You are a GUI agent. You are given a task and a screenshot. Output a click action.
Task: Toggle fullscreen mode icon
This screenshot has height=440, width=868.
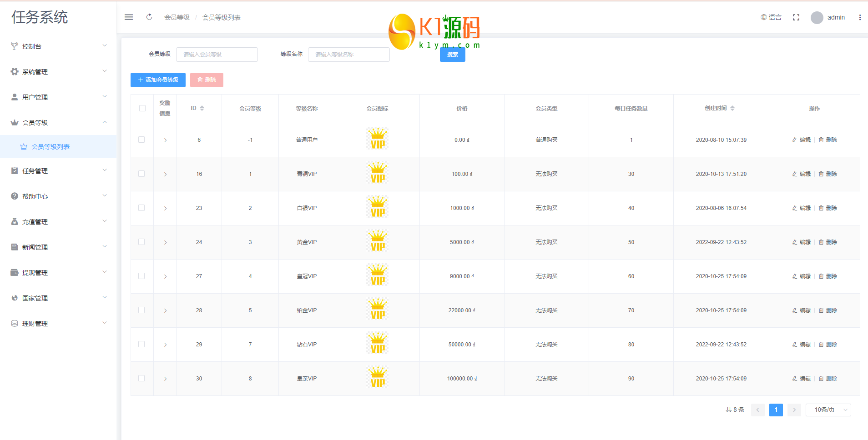[x=796, y=17]
